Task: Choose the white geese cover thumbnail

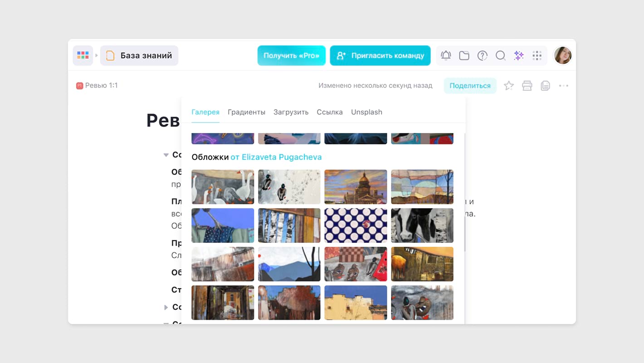Action: coord(223,187)
